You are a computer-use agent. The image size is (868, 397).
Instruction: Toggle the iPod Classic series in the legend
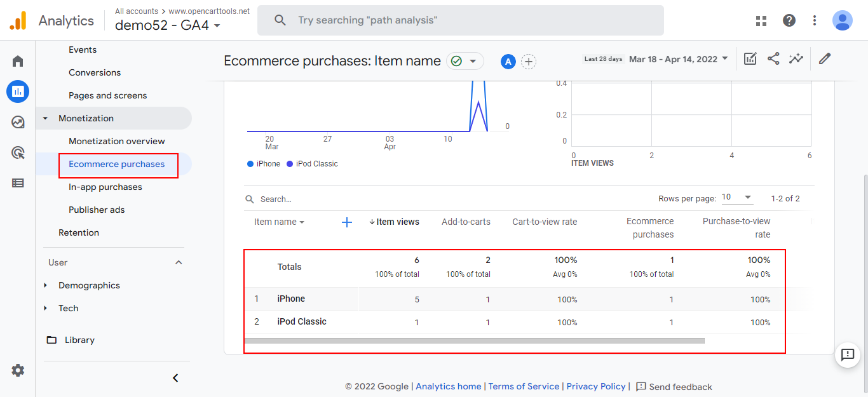(313, 164)
